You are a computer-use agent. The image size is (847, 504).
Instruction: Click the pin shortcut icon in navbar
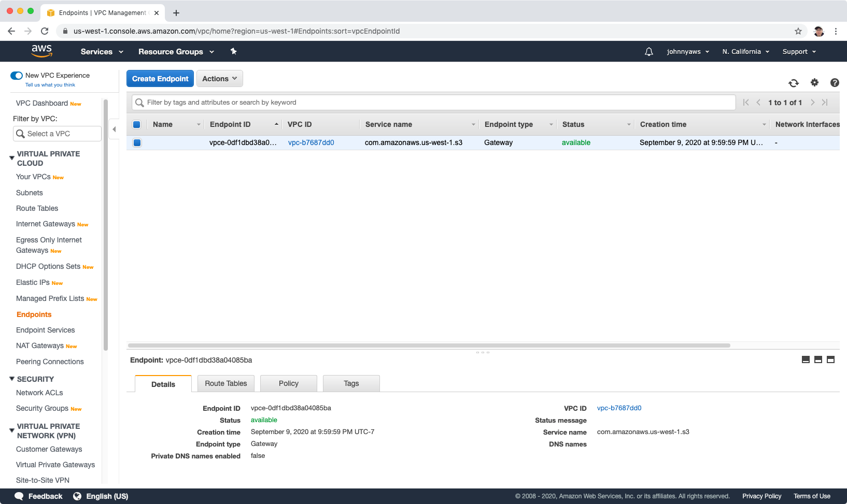point(233,51)
